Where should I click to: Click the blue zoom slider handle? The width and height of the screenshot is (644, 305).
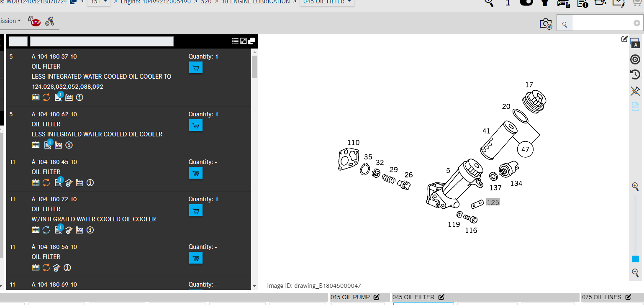pos(635,259)
